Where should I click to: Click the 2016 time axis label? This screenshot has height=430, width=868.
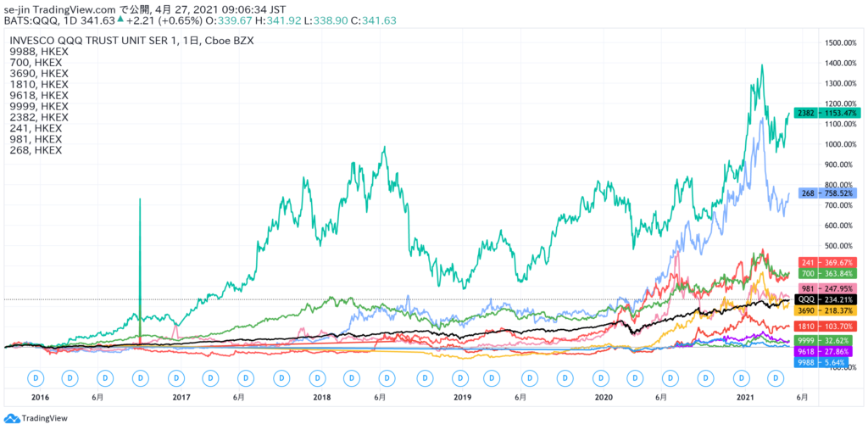(x=41, y=397)
